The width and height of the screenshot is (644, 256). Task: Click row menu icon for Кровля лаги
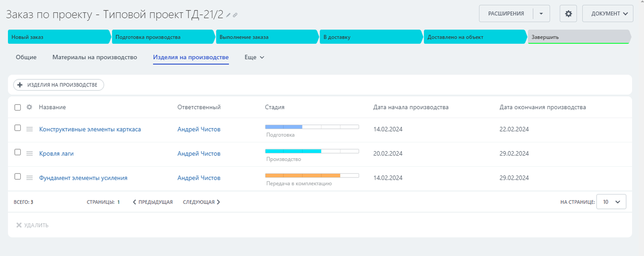tap(29, 154)
